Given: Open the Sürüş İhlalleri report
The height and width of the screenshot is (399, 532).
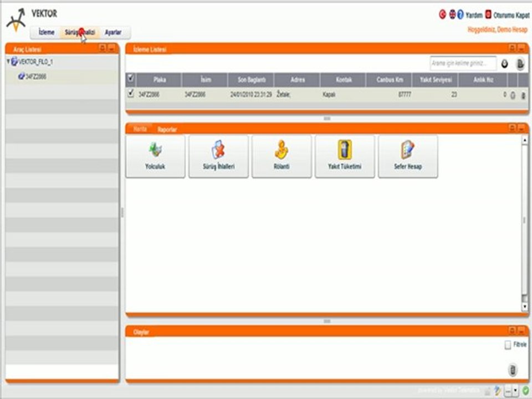Looking at the screenshot, I should (218, 156).
